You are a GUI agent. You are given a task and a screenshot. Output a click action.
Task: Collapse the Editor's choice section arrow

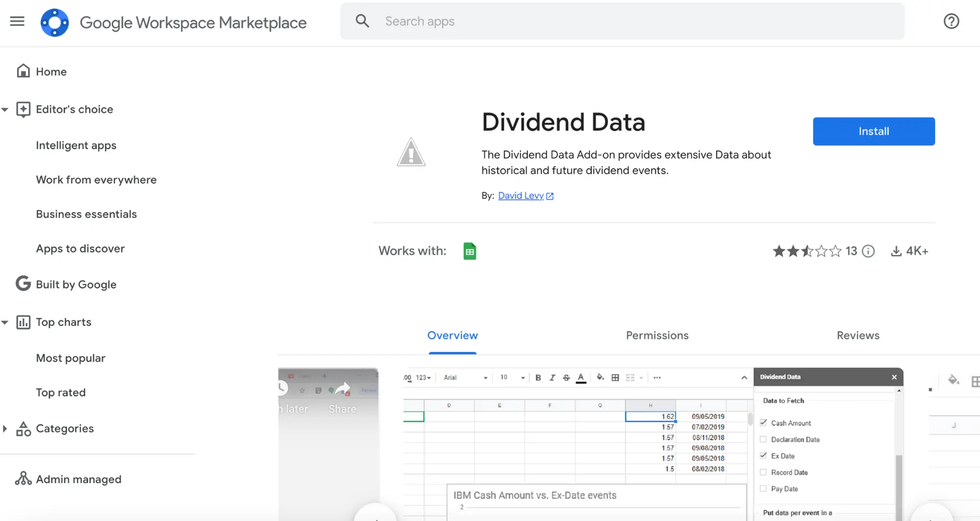[5, 109]
